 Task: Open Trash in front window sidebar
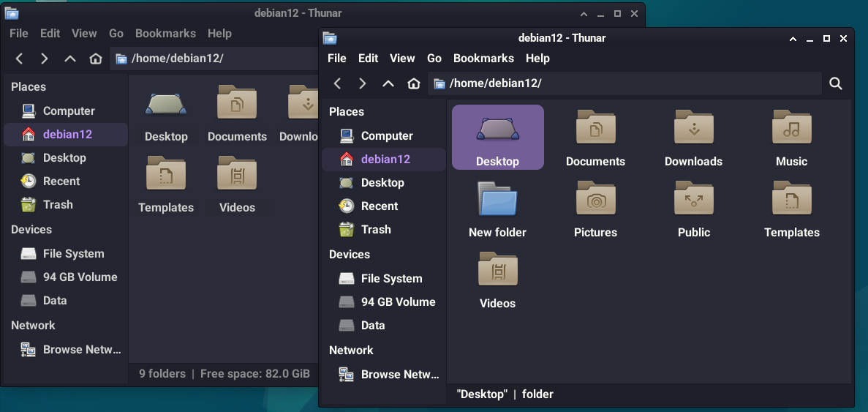pyautogui.click(x=384, y=229)
